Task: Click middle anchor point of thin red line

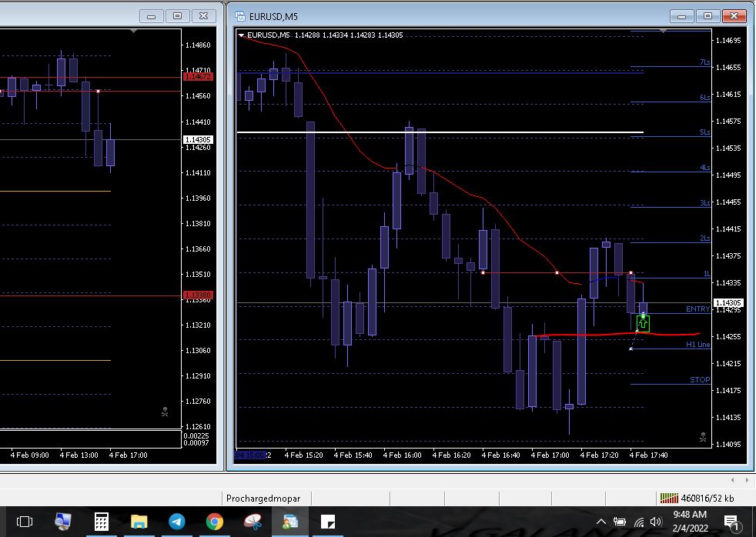Action: (557, 273)
